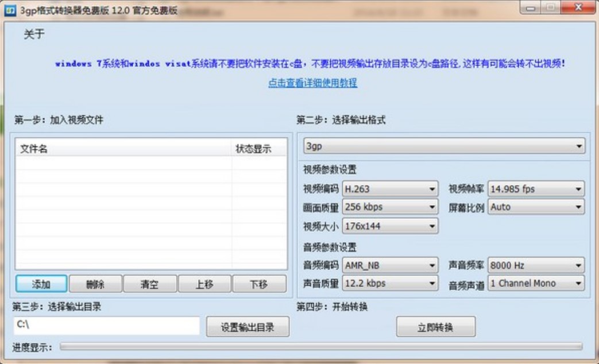Screen dimensions: 599x364
Task: Click the 状态显示 column header
Action: coord(259,149)
